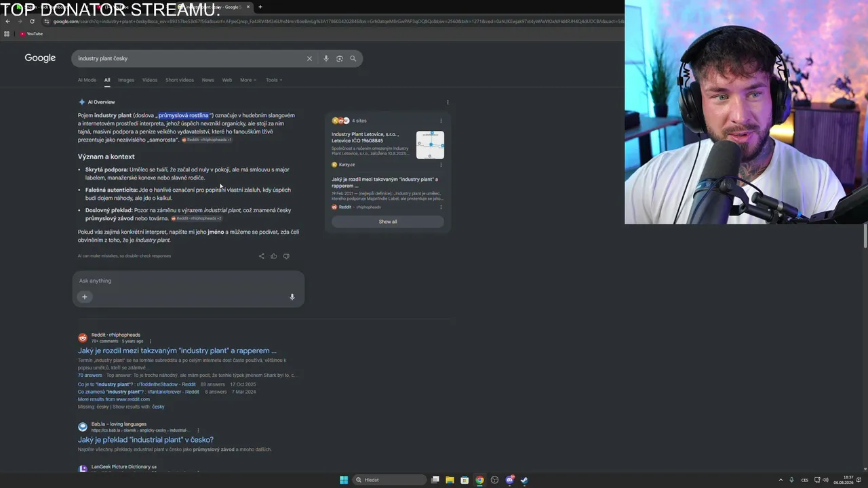Open Bab.la result 'Jaký je překlad industrial plant'

[x=146, y=440]
